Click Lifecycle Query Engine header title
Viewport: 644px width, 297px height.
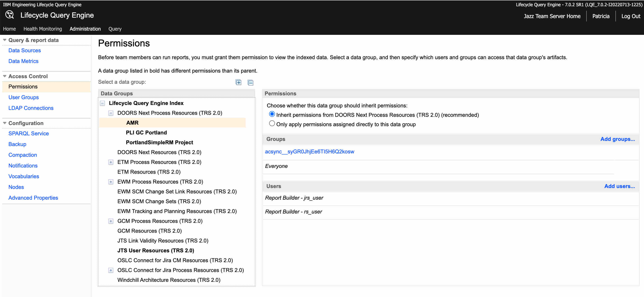(x=57, y=15)
